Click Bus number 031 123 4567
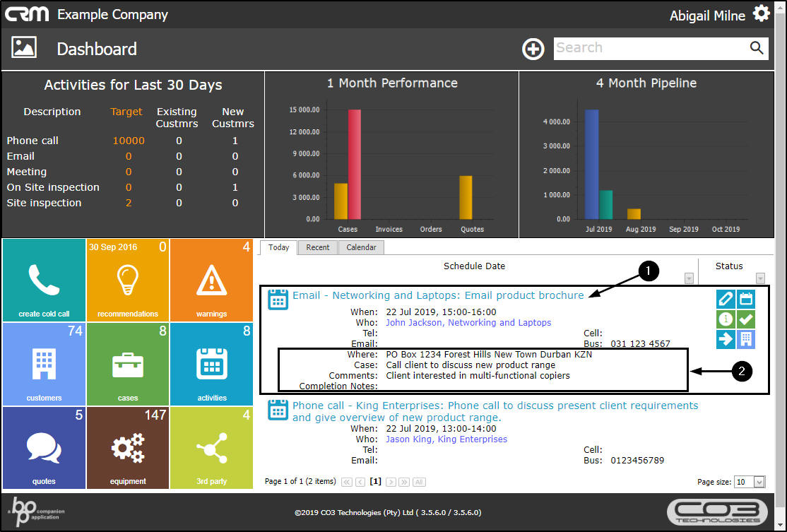 641,344
